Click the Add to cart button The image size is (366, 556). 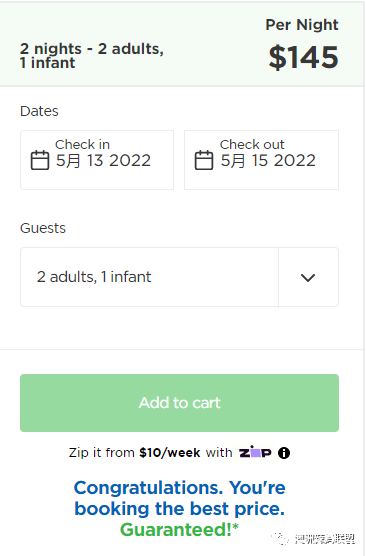tap(179, 403)
